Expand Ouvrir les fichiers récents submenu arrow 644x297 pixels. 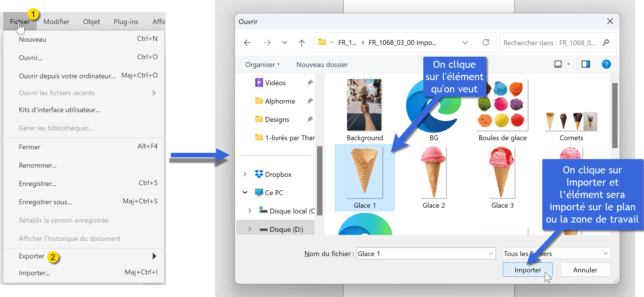point(154,93)
